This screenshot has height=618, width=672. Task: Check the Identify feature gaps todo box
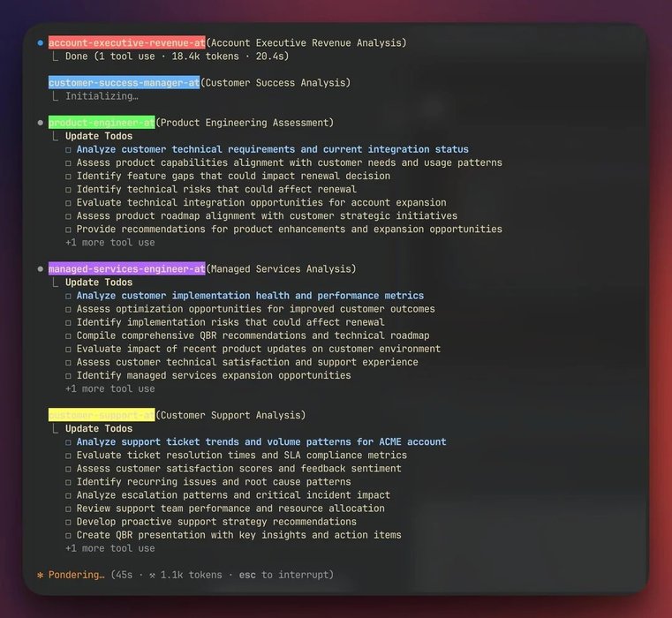click(x=68, y=177)
